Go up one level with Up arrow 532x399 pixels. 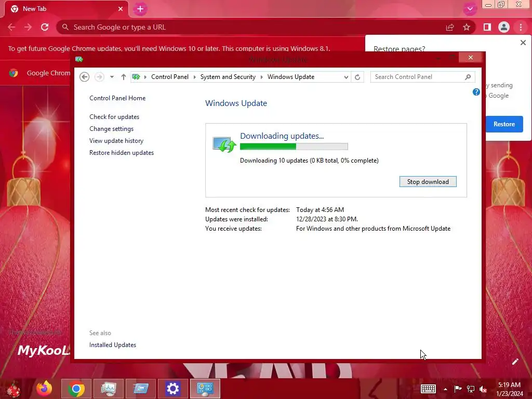pyautogui.click(x=124, y=77)
